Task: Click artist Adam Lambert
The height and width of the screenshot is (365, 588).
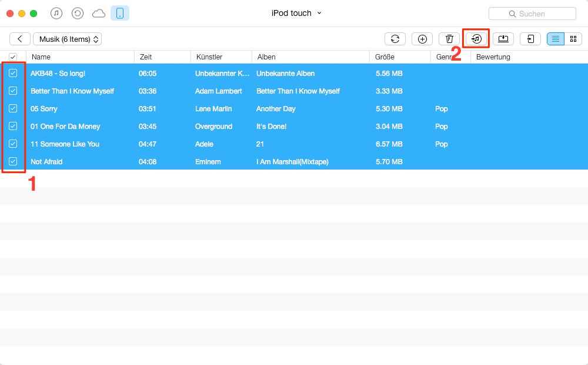Action: click(x=219, y=91)
